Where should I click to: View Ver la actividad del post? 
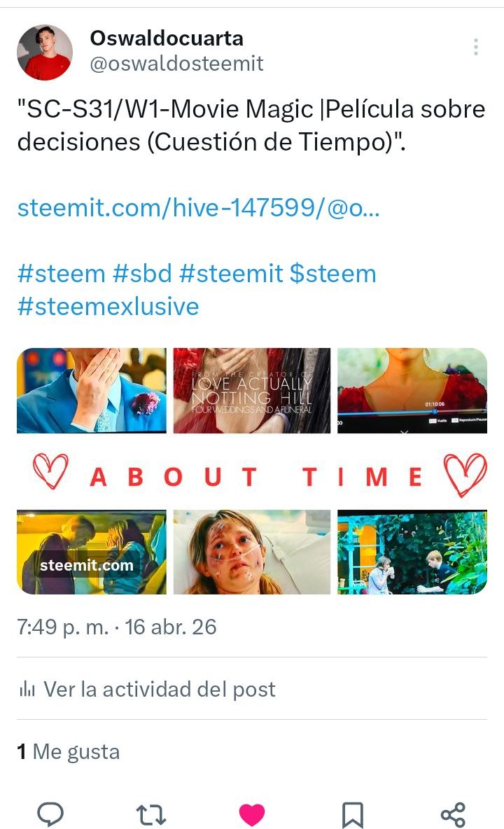coord(160,690)
